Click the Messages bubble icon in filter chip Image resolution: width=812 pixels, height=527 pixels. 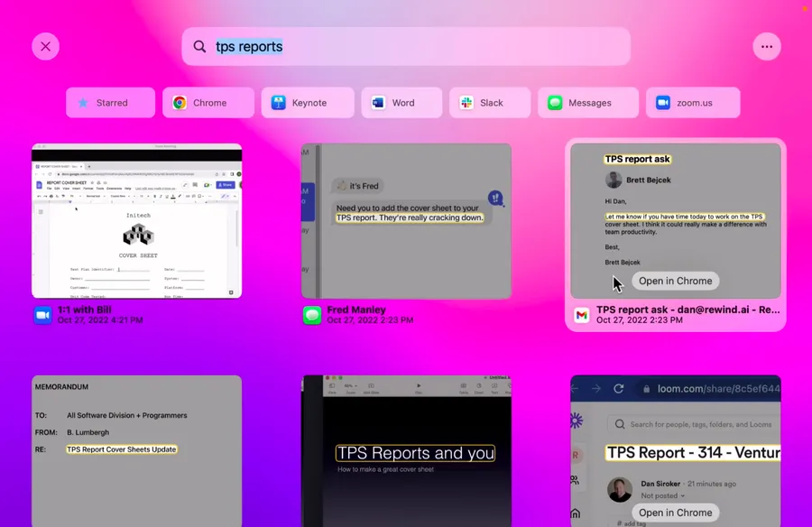[x=555, y=103]
